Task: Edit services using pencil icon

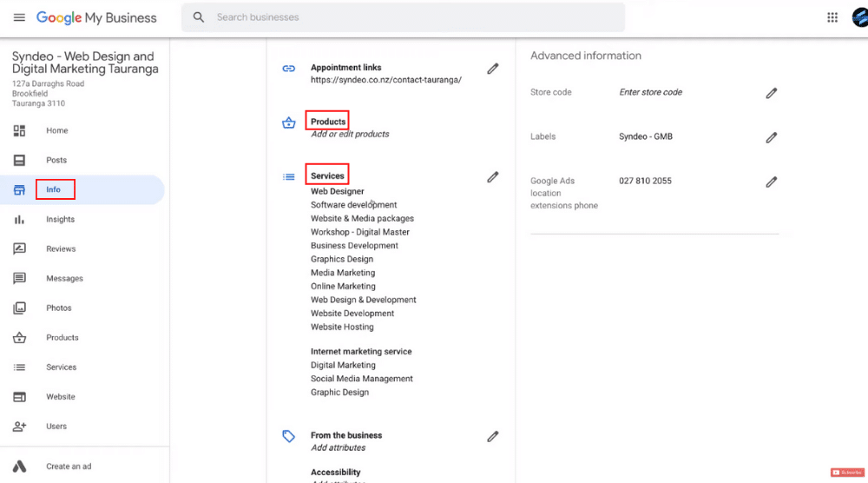Action: (x=493, y=177)
